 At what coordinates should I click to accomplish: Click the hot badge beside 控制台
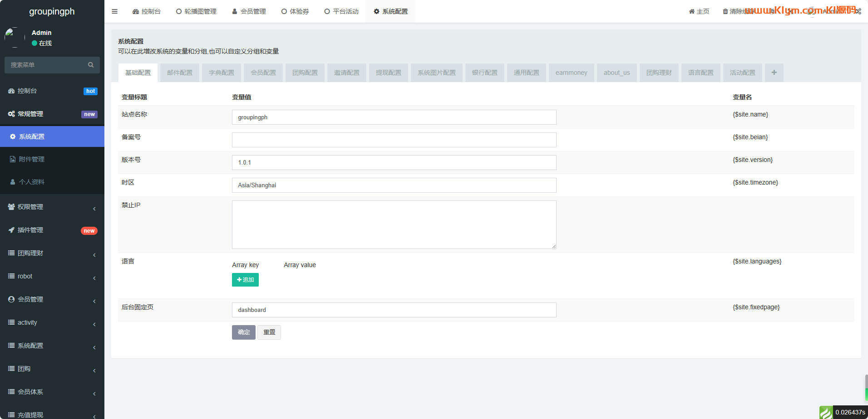pyautogui.click(x=91, y=91)
